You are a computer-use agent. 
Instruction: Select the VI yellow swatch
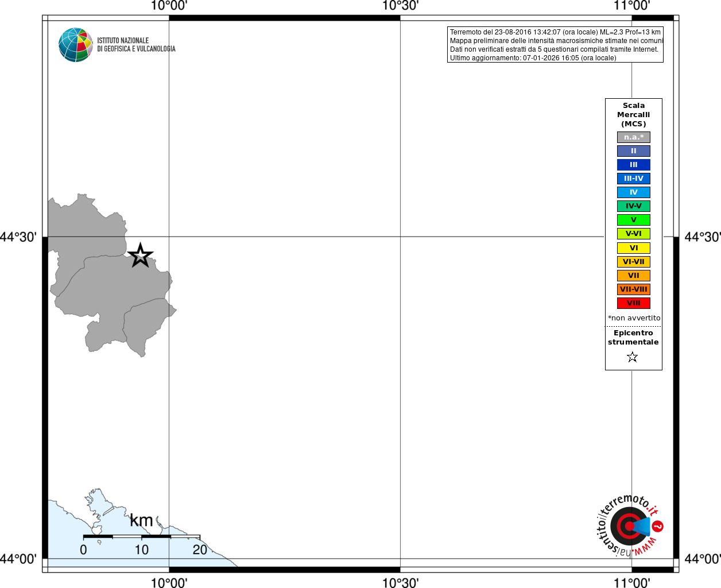[x=634, y=248]
